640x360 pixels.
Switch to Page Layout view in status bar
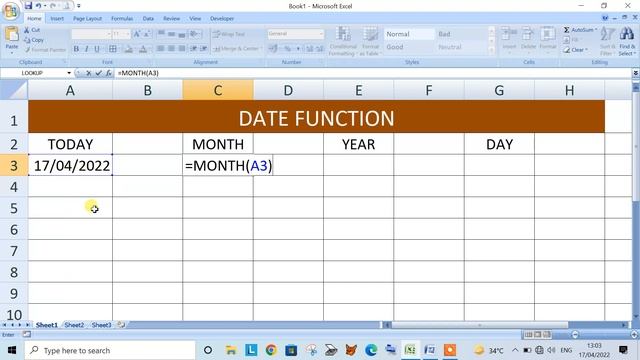(x=538, y=335)
